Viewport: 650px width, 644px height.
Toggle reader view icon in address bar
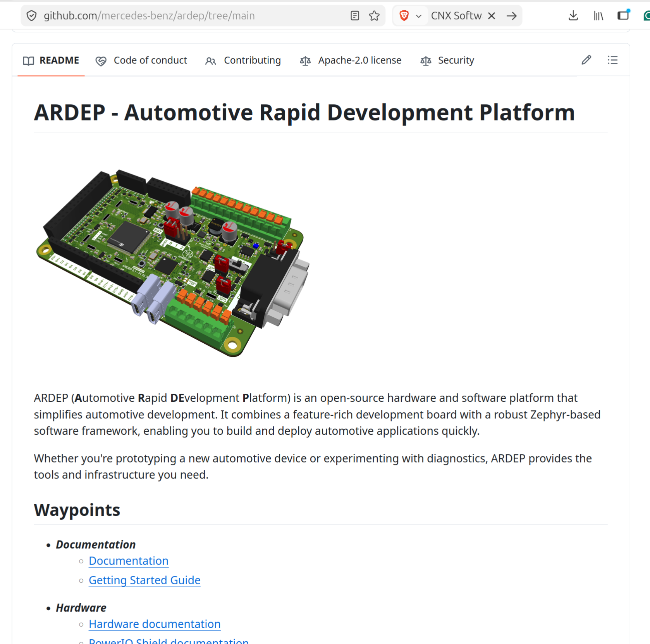(354, 16)
